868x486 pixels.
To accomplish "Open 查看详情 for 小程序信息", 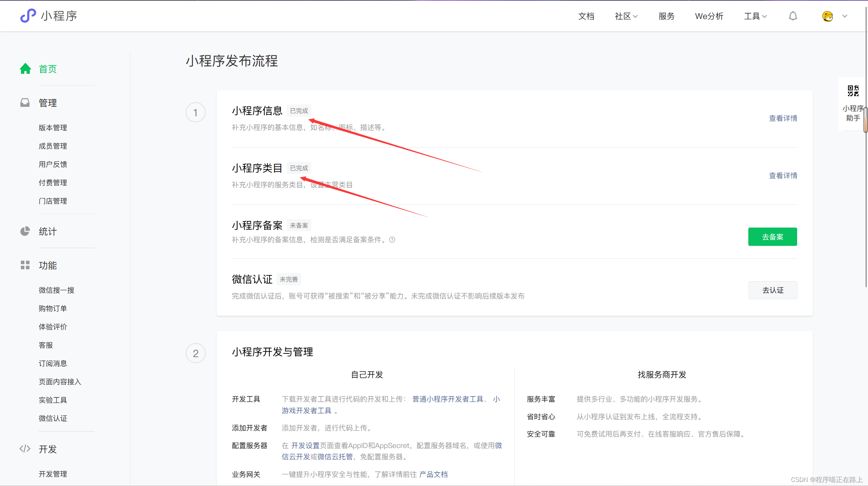I will [x=783, y=118].
